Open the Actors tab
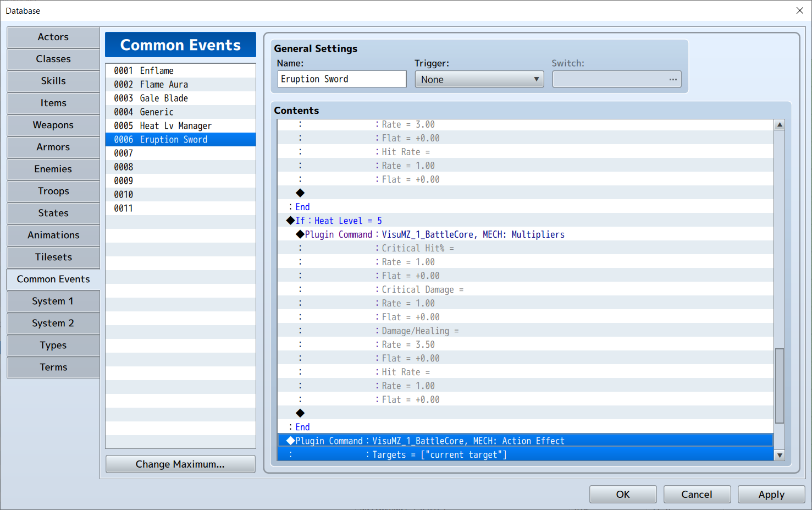Image resolution: width=812 pixels, height=510 pixels. pos(53,37)
